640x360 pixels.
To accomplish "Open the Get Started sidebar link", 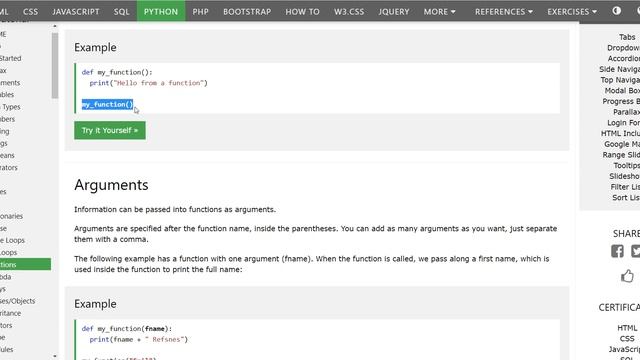I will (x=11, y=58).
